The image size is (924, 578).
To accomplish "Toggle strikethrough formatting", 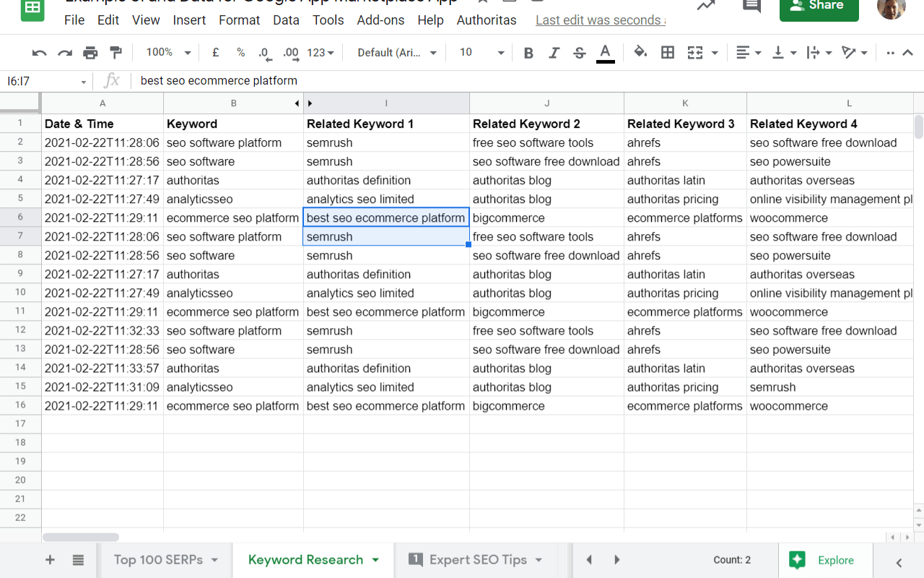I will point(579,53).
